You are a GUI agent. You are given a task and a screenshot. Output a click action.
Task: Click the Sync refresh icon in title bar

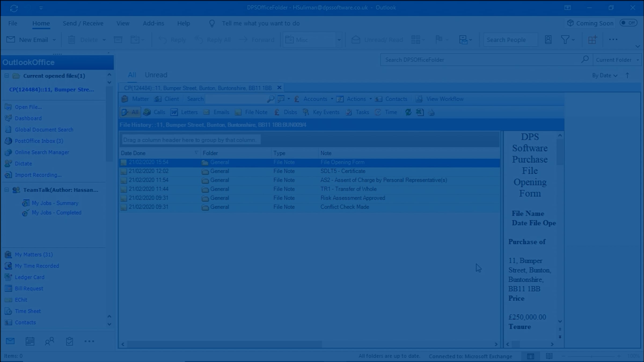pyautogui.click(x=14, y=8)
